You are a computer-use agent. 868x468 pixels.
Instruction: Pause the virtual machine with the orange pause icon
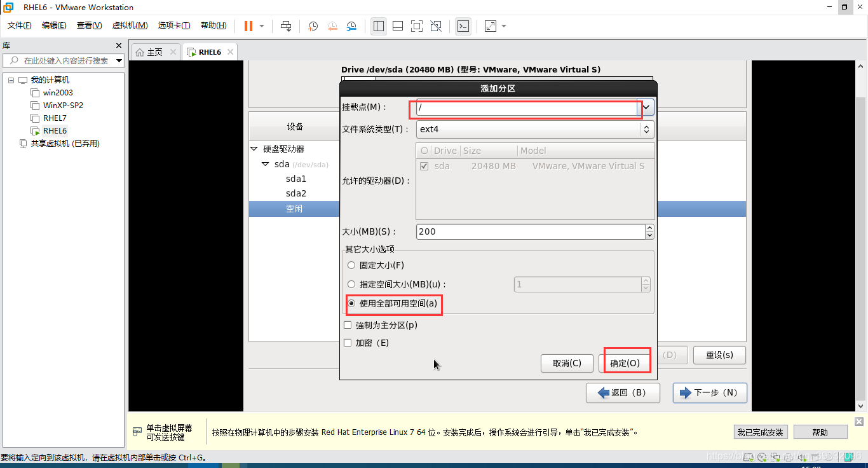click(248, 26)
